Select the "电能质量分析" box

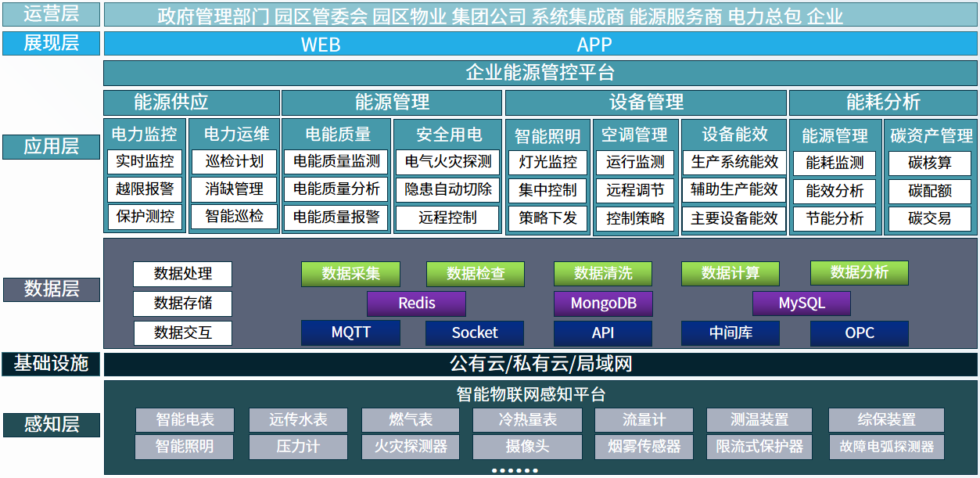[336, 189]
